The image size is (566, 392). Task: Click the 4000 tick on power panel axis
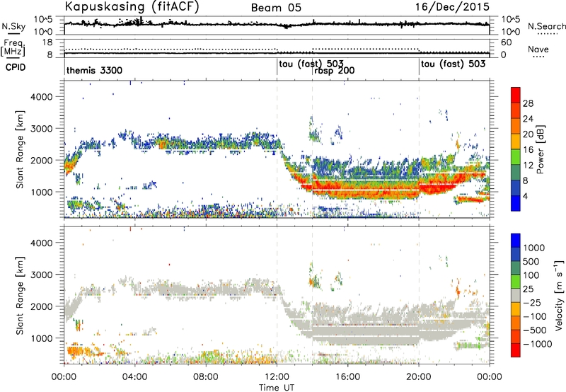pyautogui.click(x=42, y=97)
